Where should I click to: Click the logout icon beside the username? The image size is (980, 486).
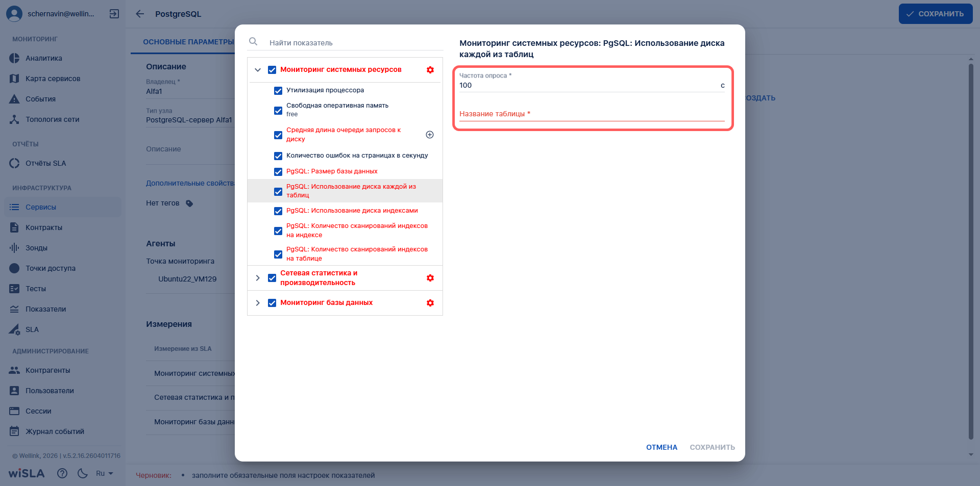(x=114, y=14)
